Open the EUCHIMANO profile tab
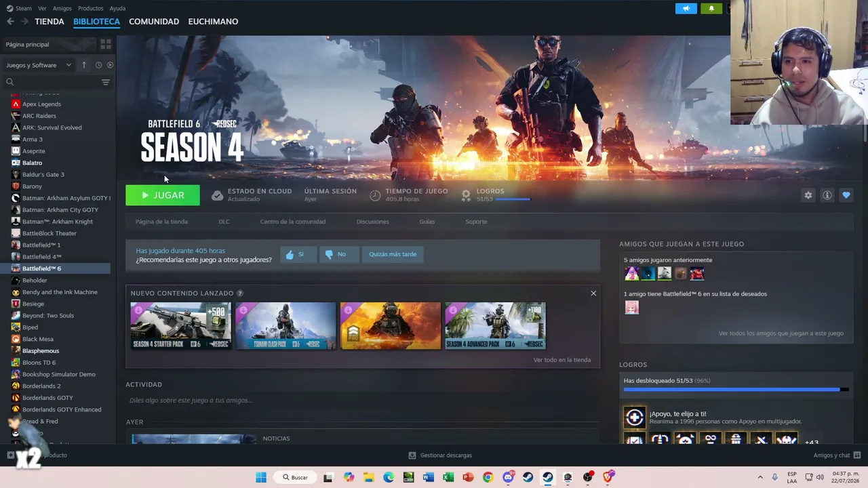 tap(213, 22)
